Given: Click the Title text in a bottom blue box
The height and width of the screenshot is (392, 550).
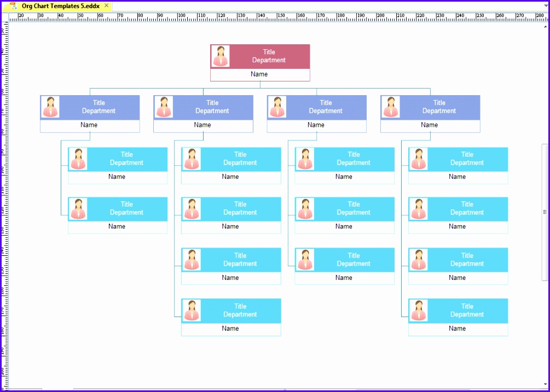Looking at the screenshot, I should tap(240, 307).
